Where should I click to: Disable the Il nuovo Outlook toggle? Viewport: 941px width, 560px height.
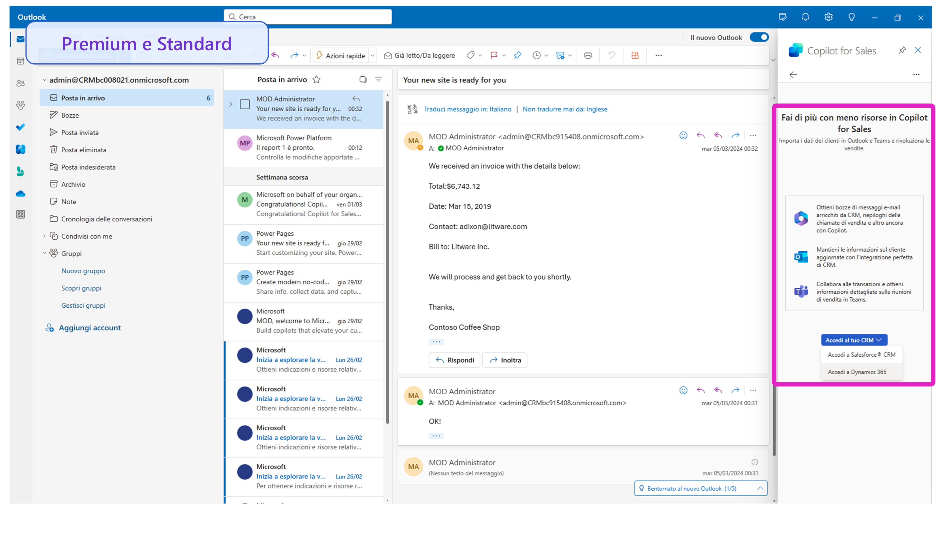[759, 37]
